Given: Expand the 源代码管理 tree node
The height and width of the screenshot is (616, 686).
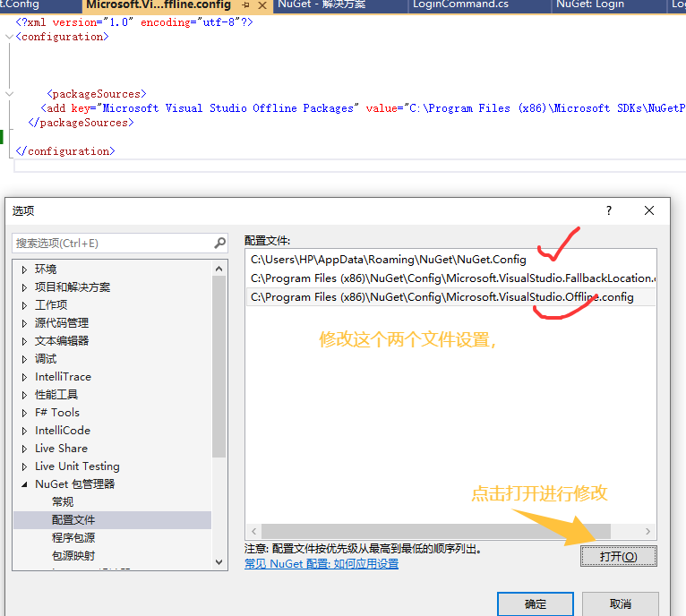Looking at the screenshot, I should coord(24,323).
